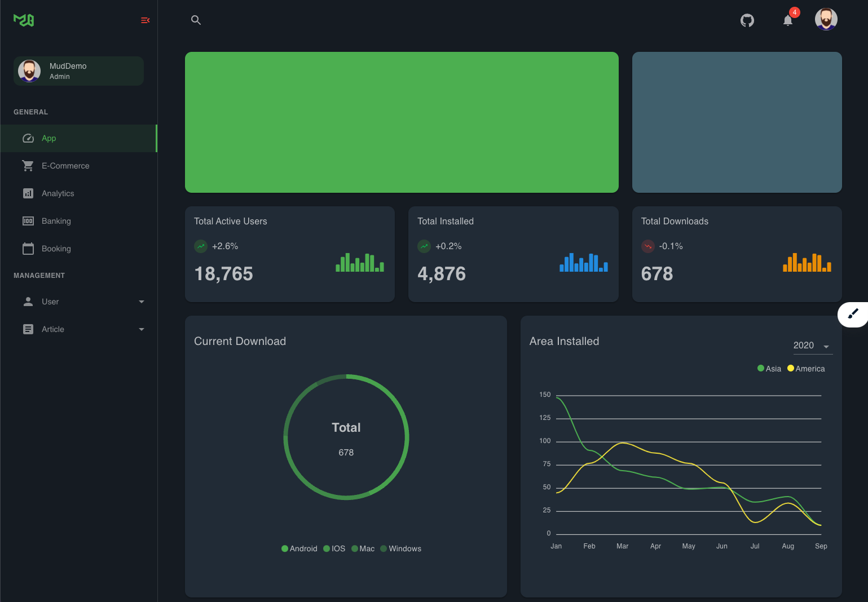Open notifications bell icon
This screenshot has width=868, height=602.
[x=788, y=21]
